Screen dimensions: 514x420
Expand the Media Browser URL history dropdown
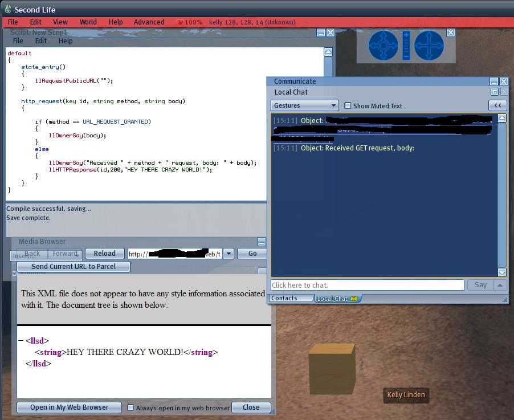pos(229,254)
